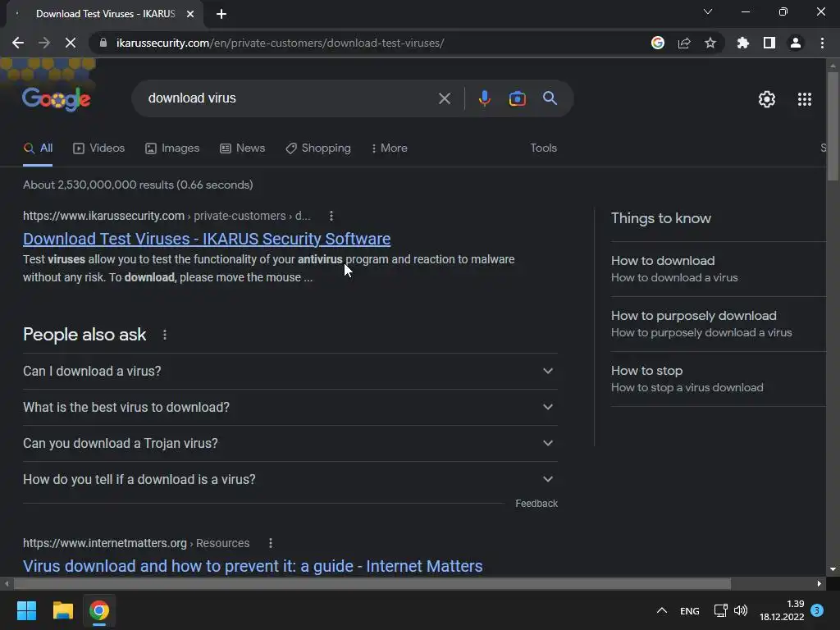Stop loading the page
The image size is (840, 630).
coord(71,43)
